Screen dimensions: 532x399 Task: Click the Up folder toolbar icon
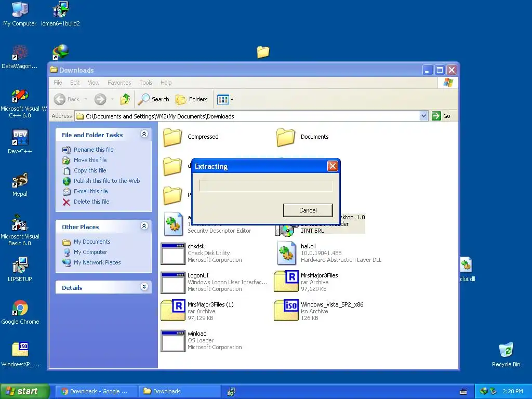coord(125,99)
